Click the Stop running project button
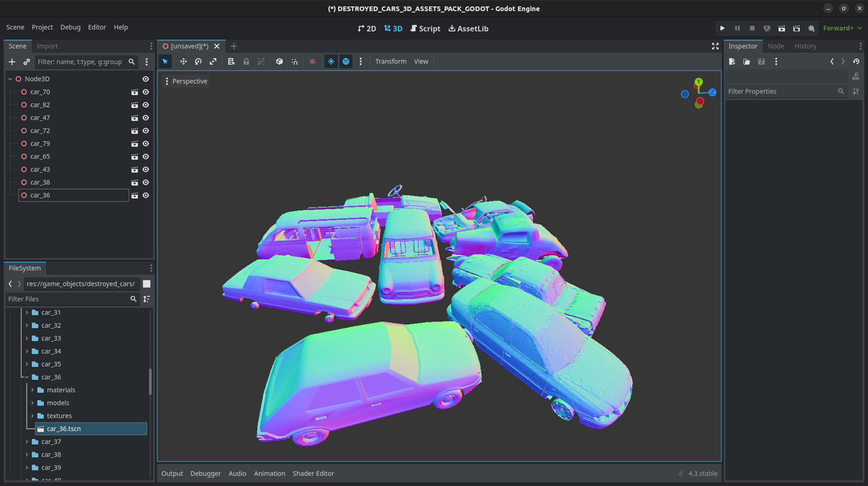868x486 pixels. tap(752, 28)
